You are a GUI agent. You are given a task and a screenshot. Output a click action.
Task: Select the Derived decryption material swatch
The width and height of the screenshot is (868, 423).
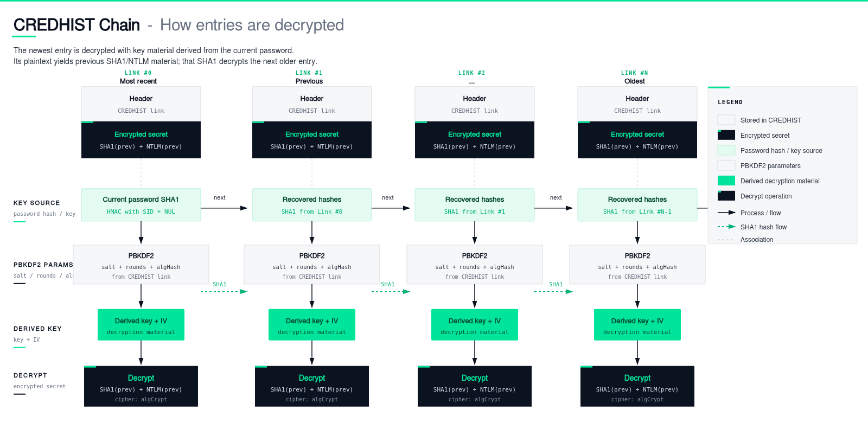[x=726, y=181]
